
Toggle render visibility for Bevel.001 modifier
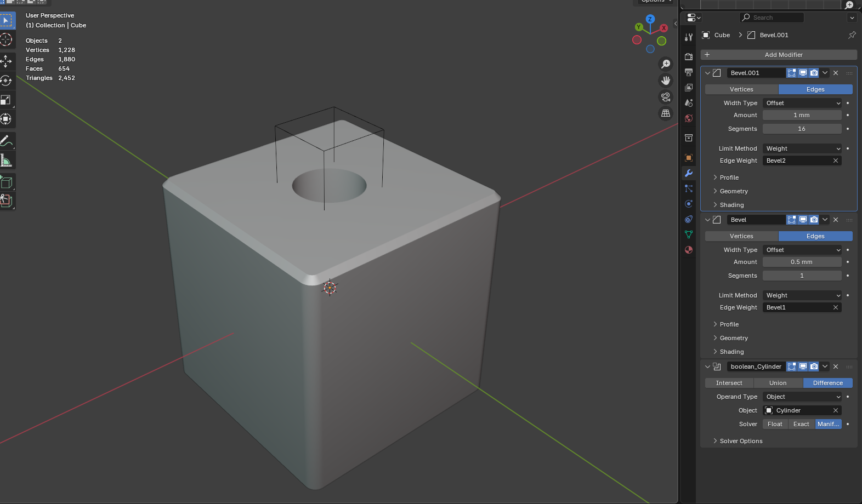[x=814, y=73]
